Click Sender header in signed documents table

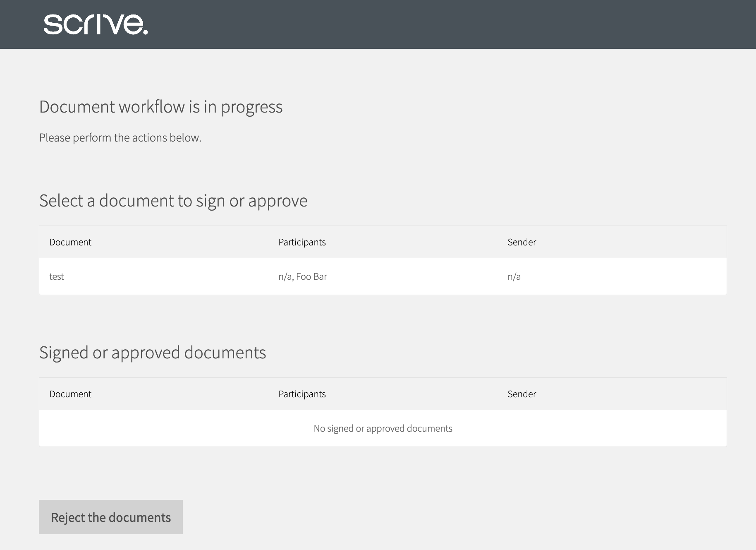(x=522, y=394)
